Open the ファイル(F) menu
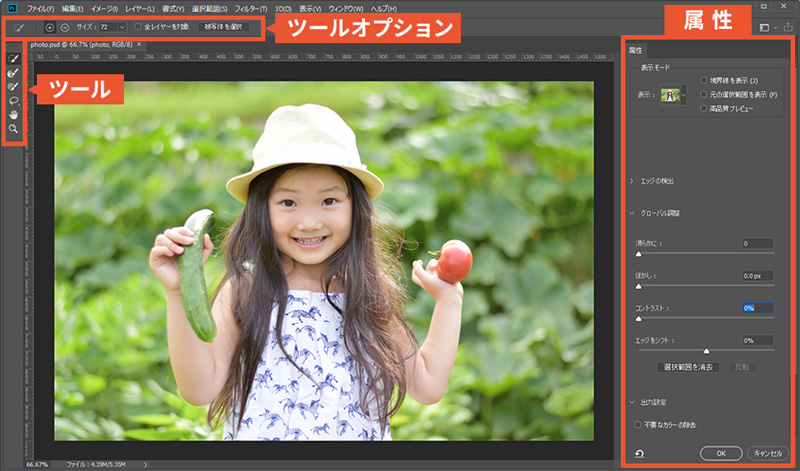800x471 pixels. click(40, 9)
